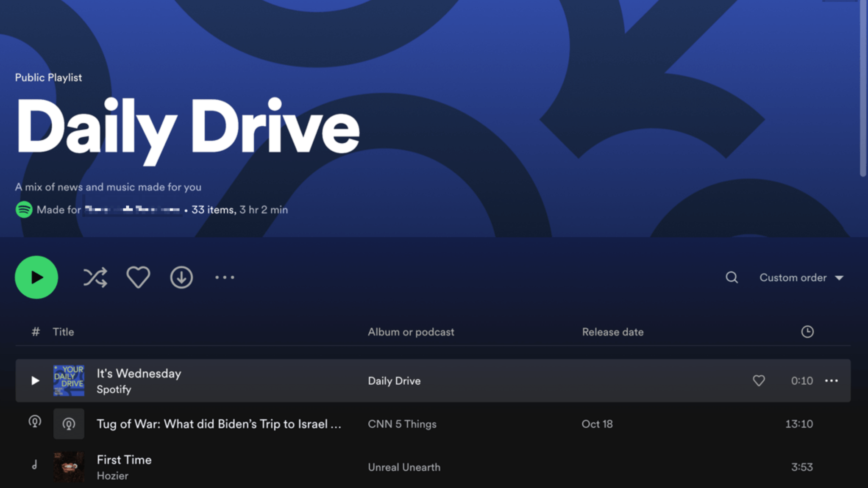
Task: Open the playlist more options dots
Action: click(225, 277)
